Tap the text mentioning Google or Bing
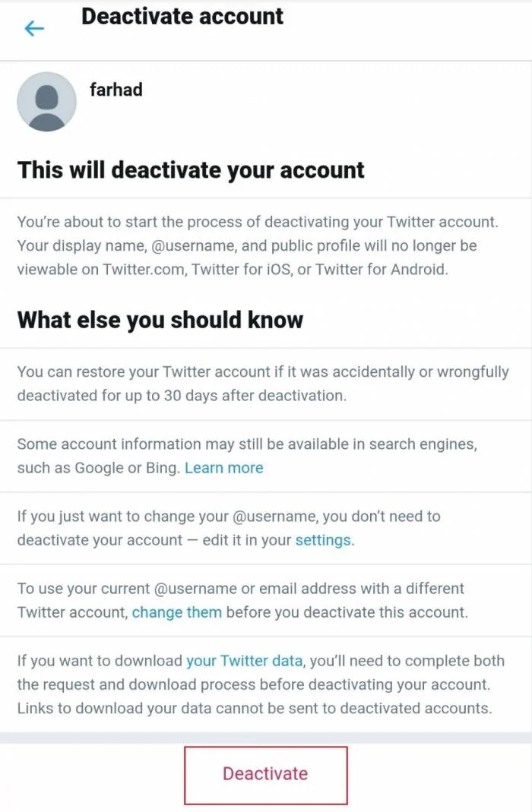Image resolution: width=532 pixels, height=812 pixels. 247,456
